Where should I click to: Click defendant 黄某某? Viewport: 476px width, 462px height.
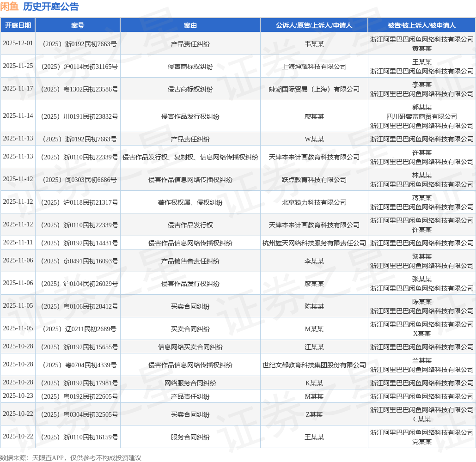[x=421, y=49]
